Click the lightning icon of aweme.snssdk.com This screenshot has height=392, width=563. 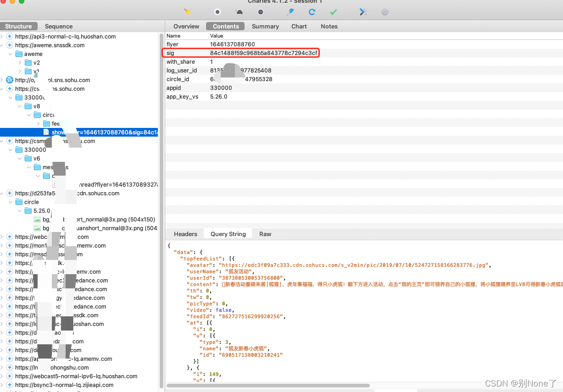10,45
